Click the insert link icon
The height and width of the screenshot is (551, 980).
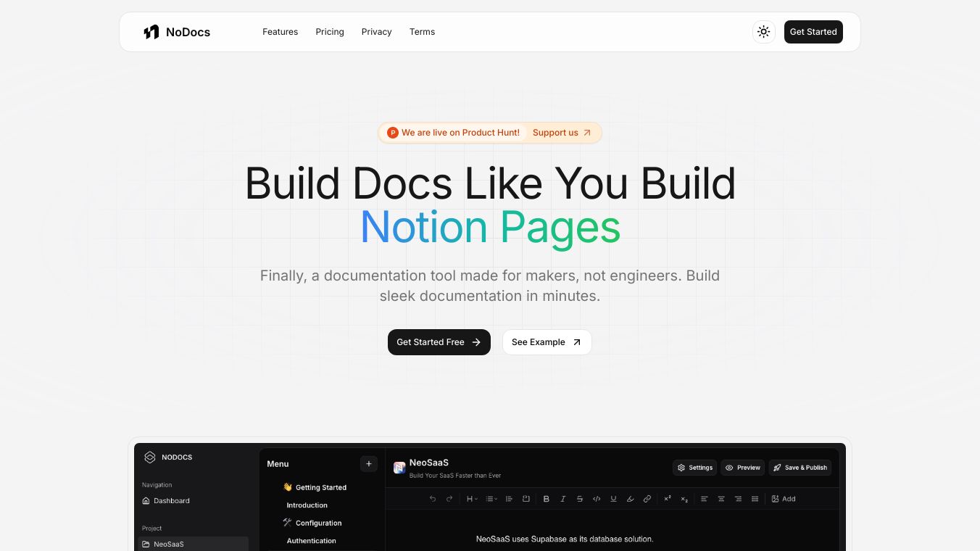[x=647, y=499]
